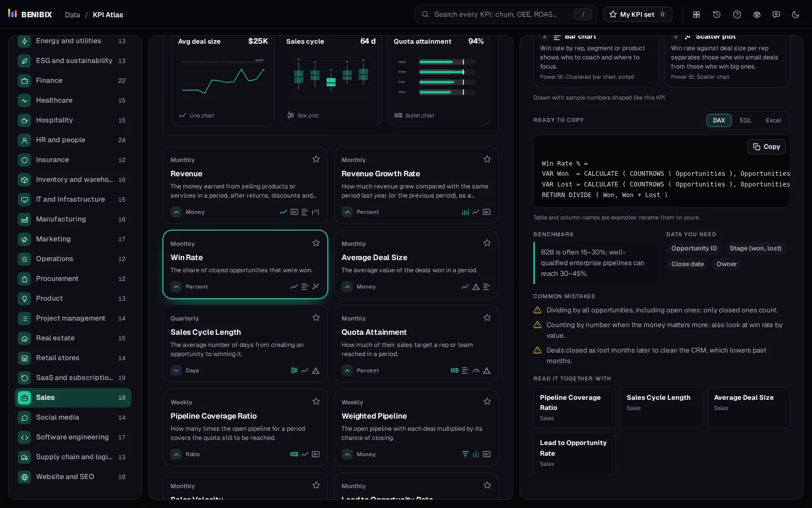
Task: Click the Data breadcrumb link
Action: pos(73,15)
